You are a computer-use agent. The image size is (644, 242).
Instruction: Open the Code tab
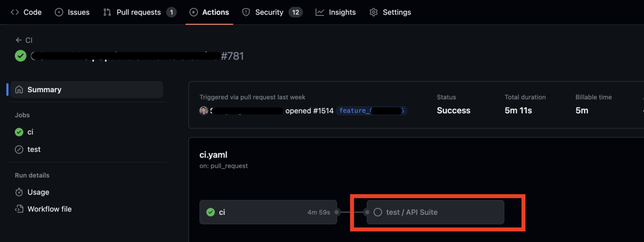tap(26, 12)
